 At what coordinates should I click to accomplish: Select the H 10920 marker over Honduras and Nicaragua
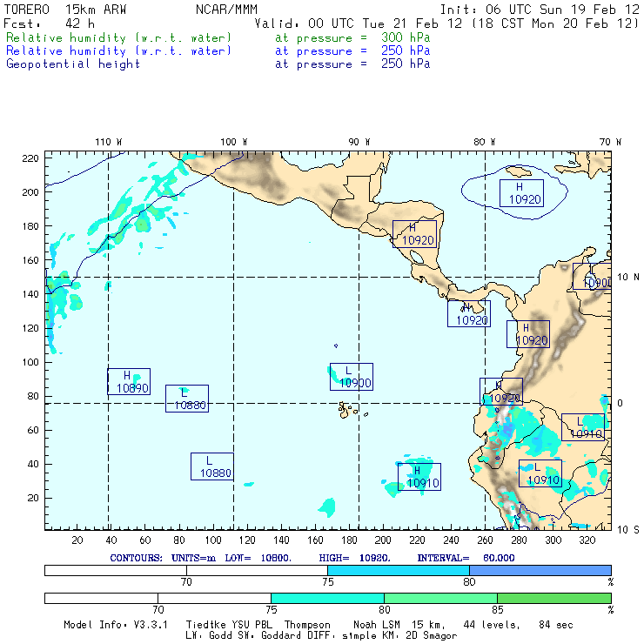414,234
